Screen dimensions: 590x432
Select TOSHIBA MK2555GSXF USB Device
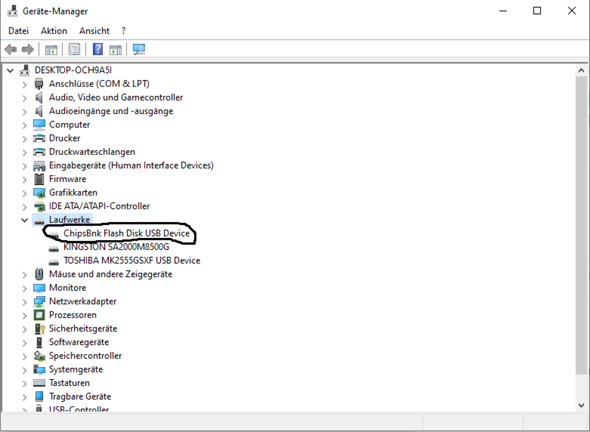pos(132,260)
